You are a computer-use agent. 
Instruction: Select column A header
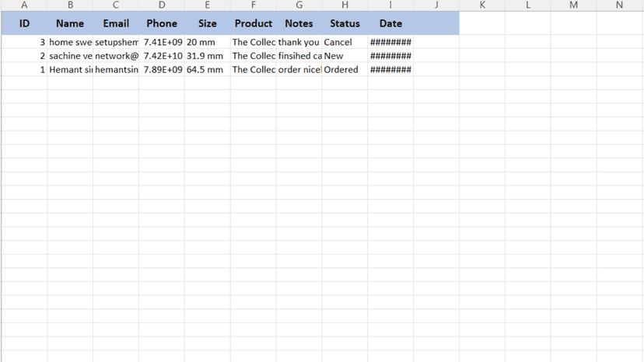24,5
